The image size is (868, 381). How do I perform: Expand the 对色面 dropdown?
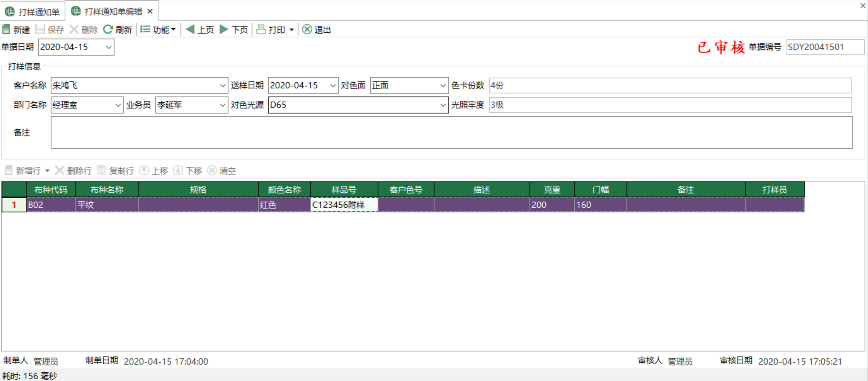(443, 86)
